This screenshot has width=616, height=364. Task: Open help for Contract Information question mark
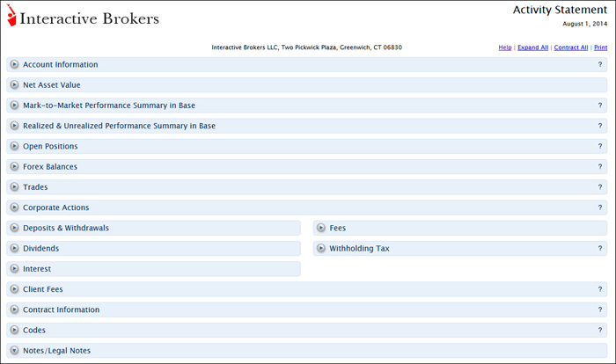[600, 309]
